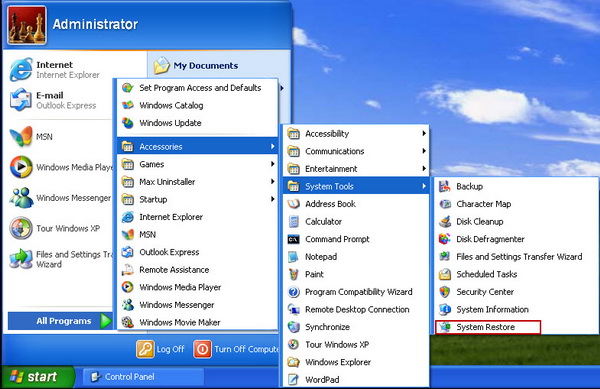Click Set Program Access and Defaults icon

(x=127, y=88)
